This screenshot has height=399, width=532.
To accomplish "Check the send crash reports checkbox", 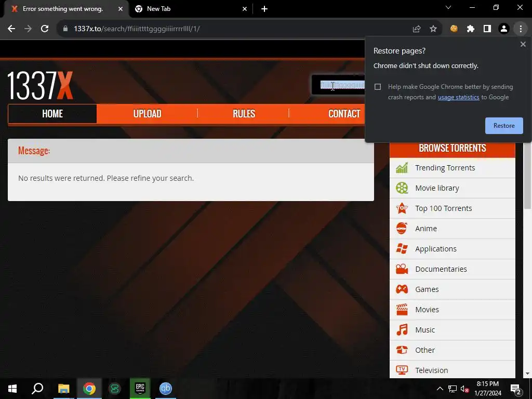I will (378, 87).
